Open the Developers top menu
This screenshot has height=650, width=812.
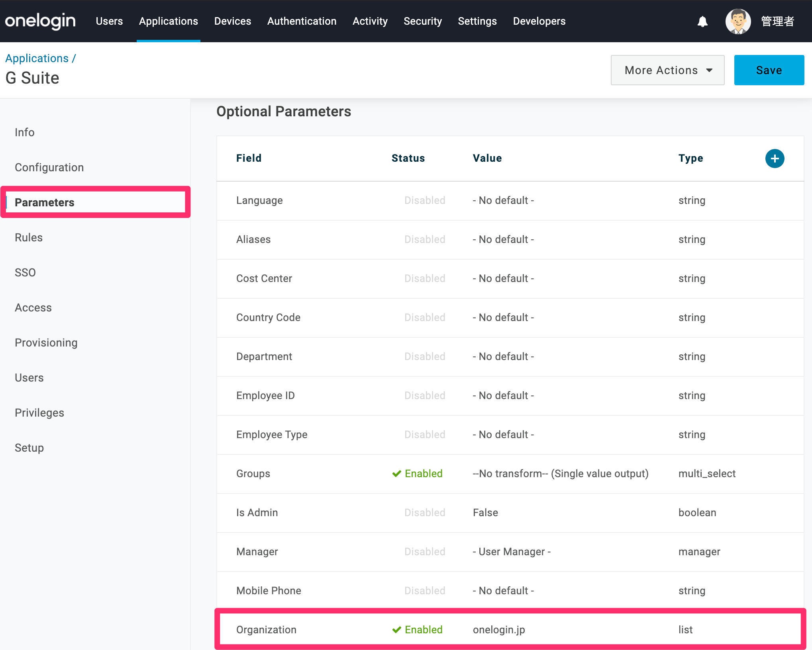point(539,21)
